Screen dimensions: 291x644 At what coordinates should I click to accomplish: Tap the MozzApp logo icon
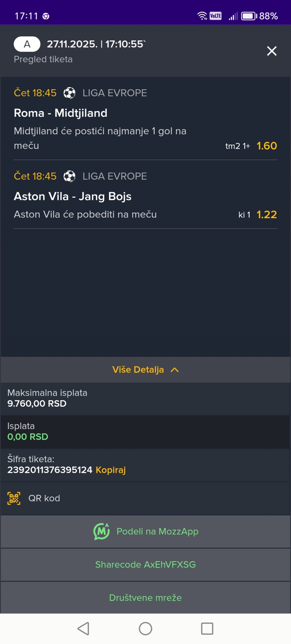pos(102,531)
